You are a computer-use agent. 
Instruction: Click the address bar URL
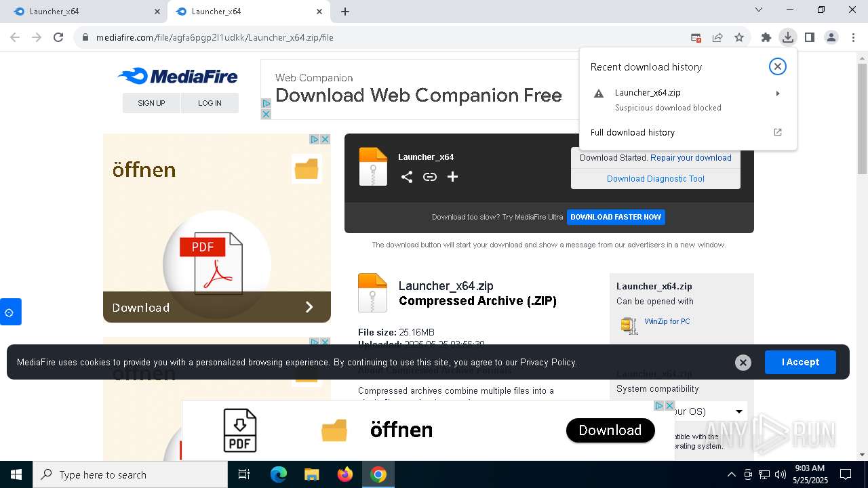[x=215, y=37]
